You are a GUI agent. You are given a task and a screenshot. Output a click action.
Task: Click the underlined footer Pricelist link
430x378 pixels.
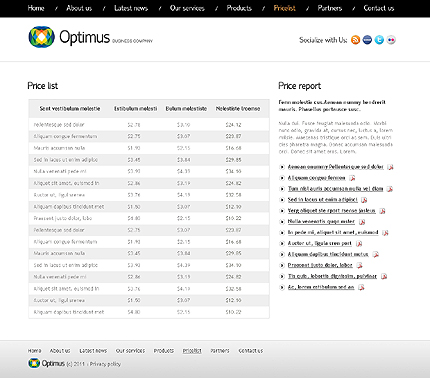tap(192, 351)
